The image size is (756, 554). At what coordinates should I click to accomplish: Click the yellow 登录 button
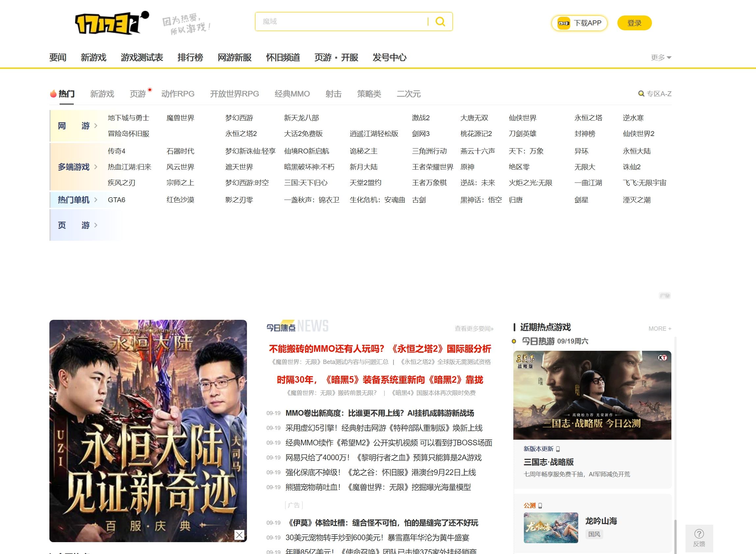[634, 23]
